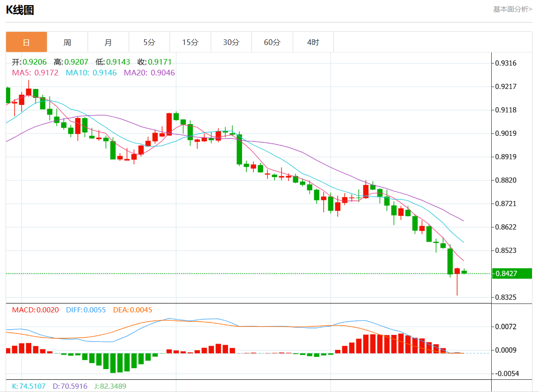Click the DIFF value label

click(86, 310)
